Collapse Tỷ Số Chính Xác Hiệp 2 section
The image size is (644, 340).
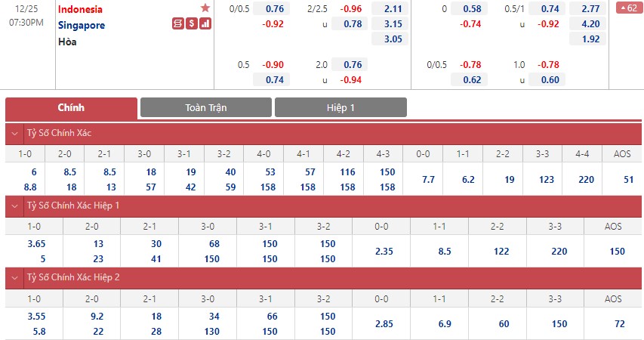click(x=15, y=277)
